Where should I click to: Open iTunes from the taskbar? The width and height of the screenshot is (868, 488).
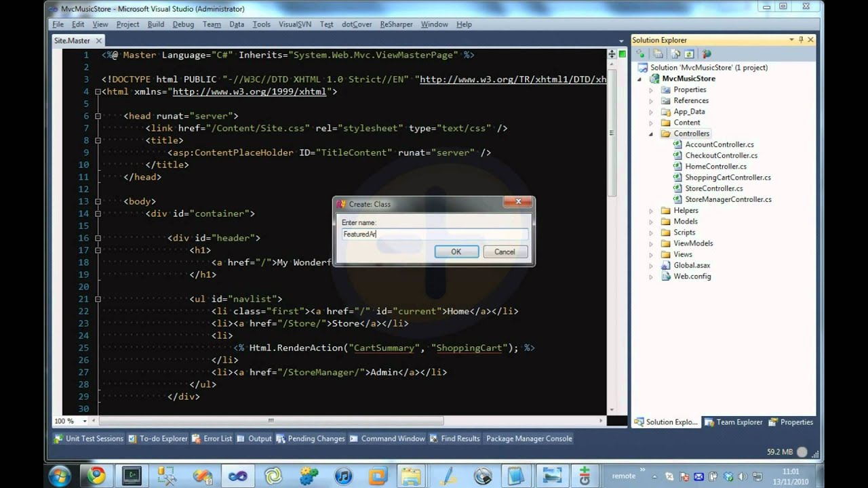tap(344, 476)
